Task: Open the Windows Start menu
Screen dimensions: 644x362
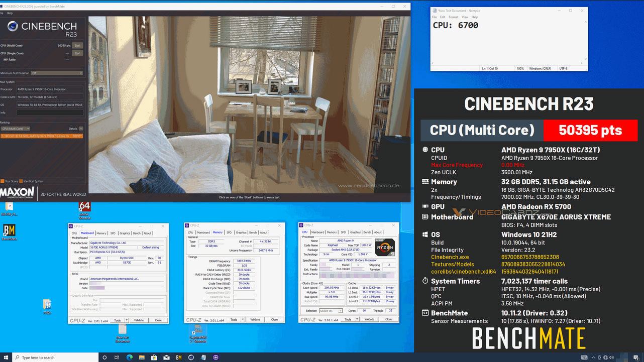Action: tap(6, 357)
